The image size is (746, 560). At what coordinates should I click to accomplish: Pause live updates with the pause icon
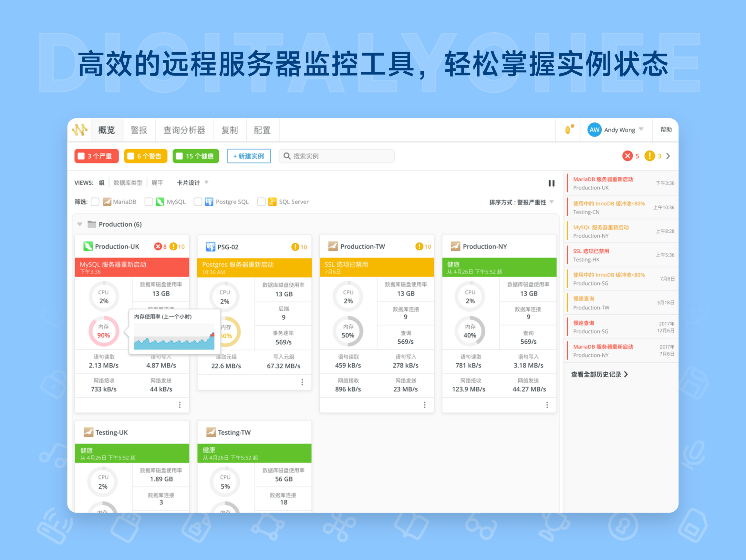coord(552,183)
